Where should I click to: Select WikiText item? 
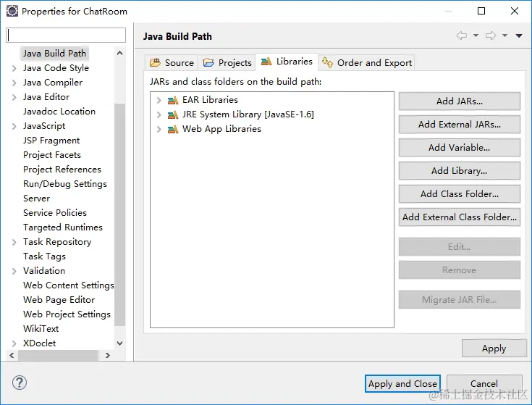click(x=41, y=329)
